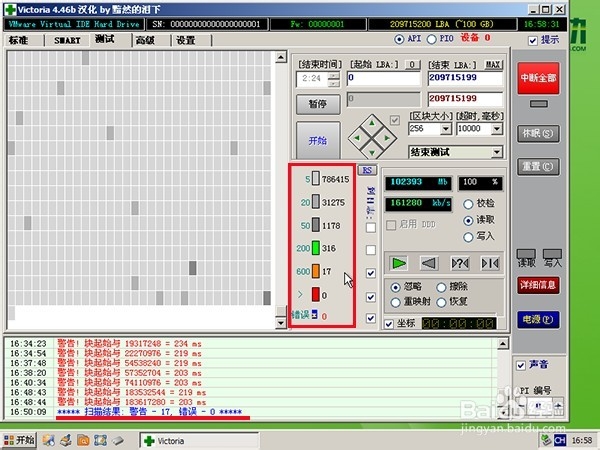Click the 暂停 pause button
The height and width of the screenshot is (450, 600).
pyautogui.click(x=318, y=104)
